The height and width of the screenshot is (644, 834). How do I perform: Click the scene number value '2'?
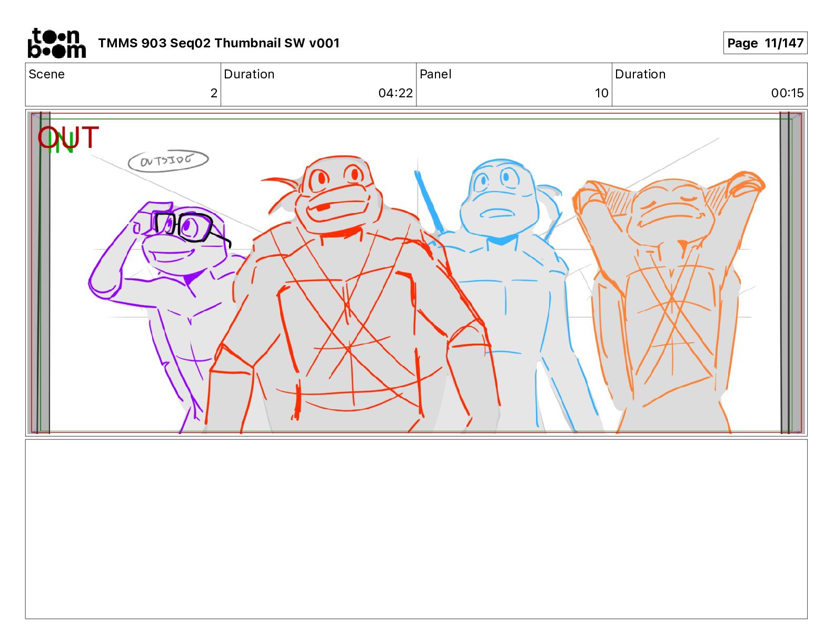214,93
